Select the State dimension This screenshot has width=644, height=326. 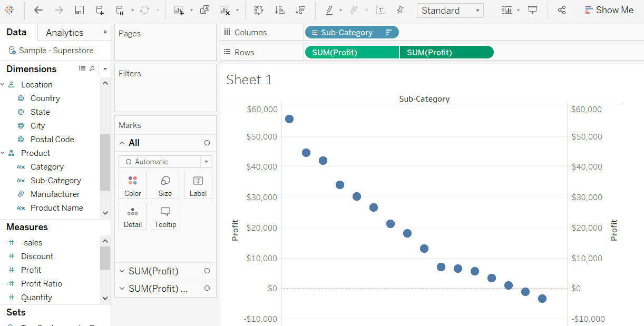40,112
